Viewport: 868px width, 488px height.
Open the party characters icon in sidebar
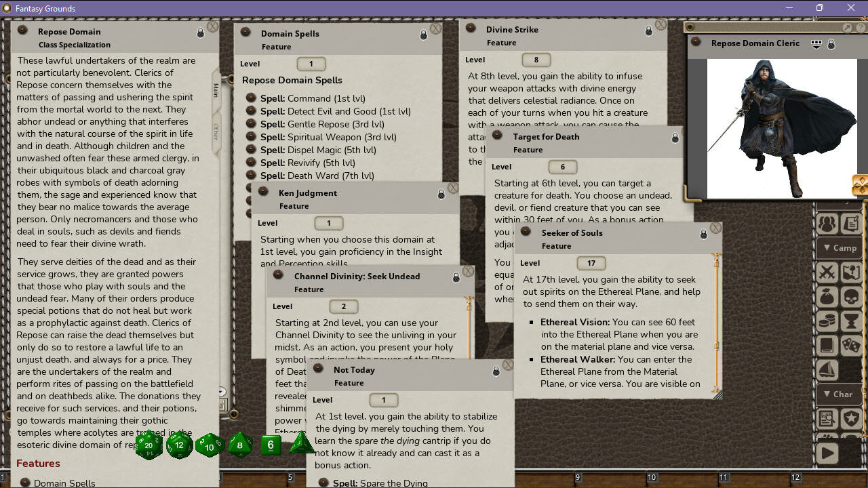point(826,222)
